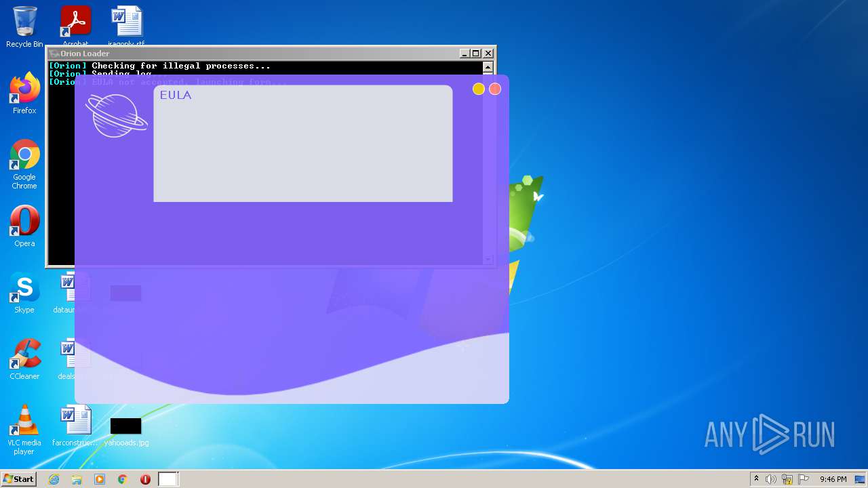Viewport: 868px width, 488px height.
Task: Open the Skype desktop shortcut
Action: click(x=24, y=293)
